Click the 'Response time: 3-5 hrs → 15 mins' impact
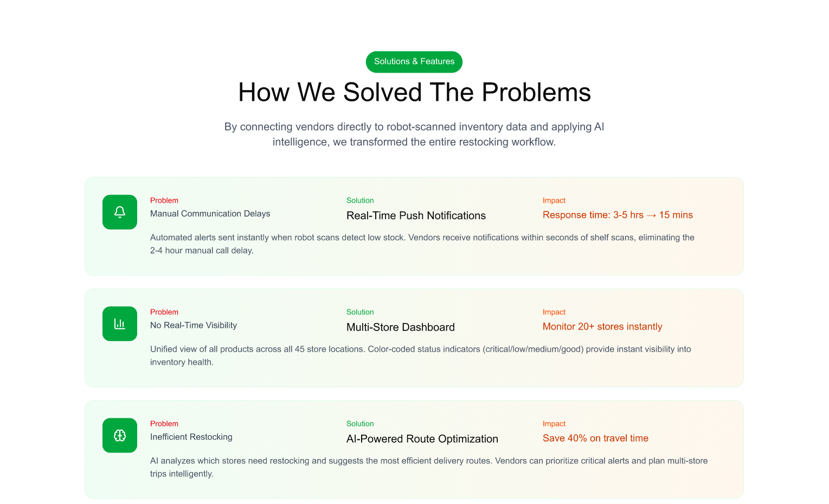 click(x=618, y=215)
